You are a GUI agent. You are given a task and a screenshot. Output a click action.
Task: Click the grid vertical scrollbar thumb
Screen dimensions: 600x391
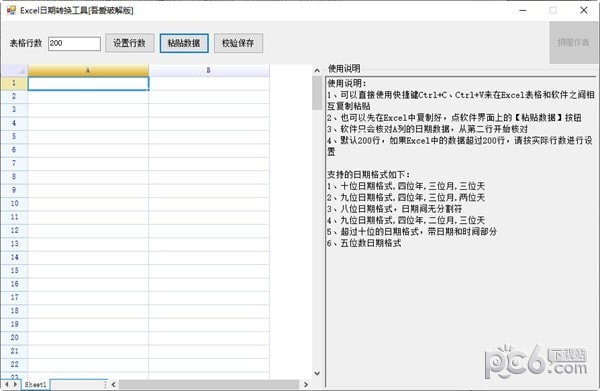(317, 93)
